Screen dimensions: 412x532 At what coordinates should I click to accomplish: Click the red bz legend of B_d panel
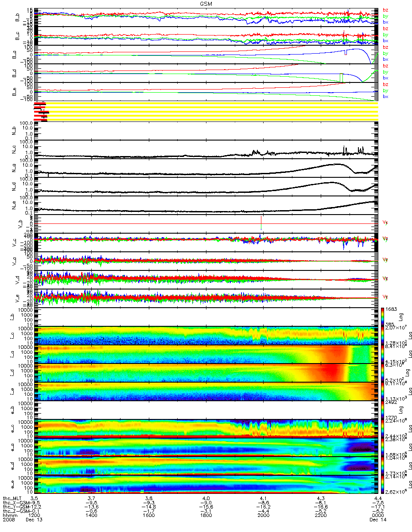point(385,66)
